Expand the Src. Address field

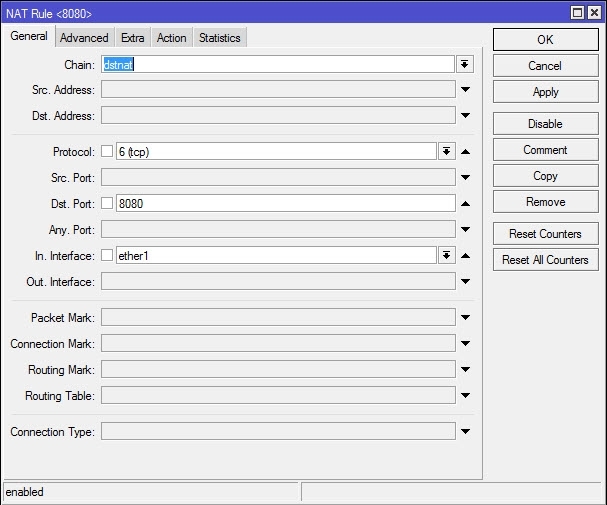coord(465,90)
